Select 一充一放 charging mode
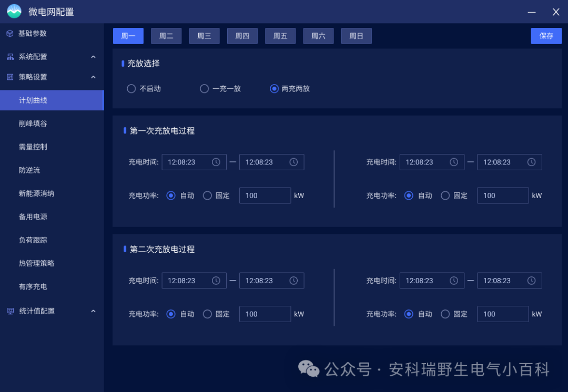 click(204, 89)
